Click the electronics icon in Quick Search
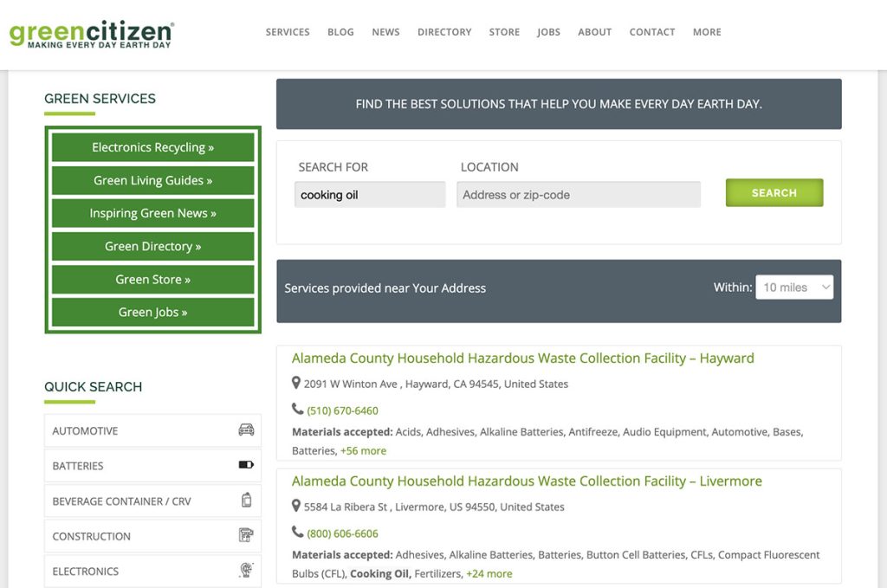The image size is (887, 588). pos(246,571)
